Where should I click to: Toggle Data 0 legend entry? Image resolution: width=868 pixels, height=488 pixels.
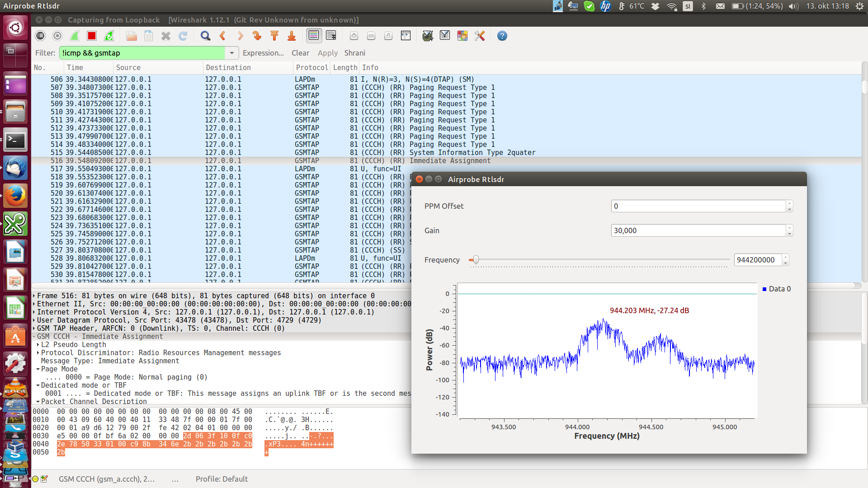[777, 289]
